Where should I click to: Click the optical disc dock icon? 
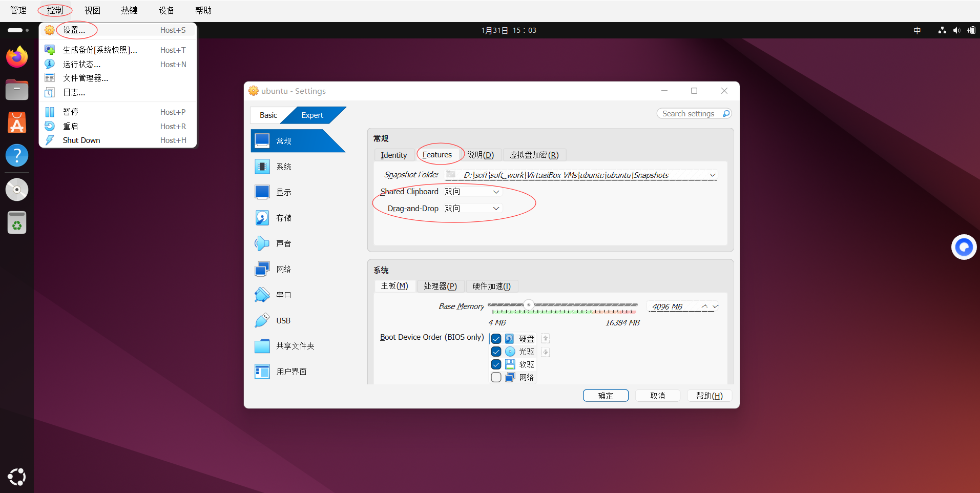[17, 190]
